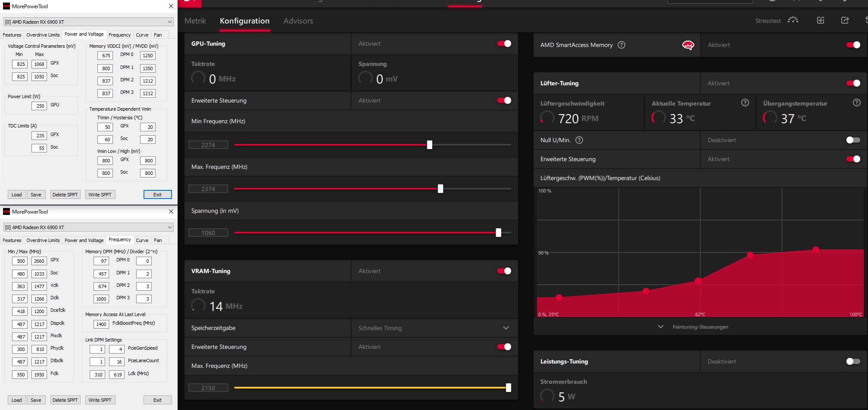The width and height of the screenshot is (868, 410).
Task: Click the VRAM Max. Frequenz yellow slider handle
Action: [509, 388]
